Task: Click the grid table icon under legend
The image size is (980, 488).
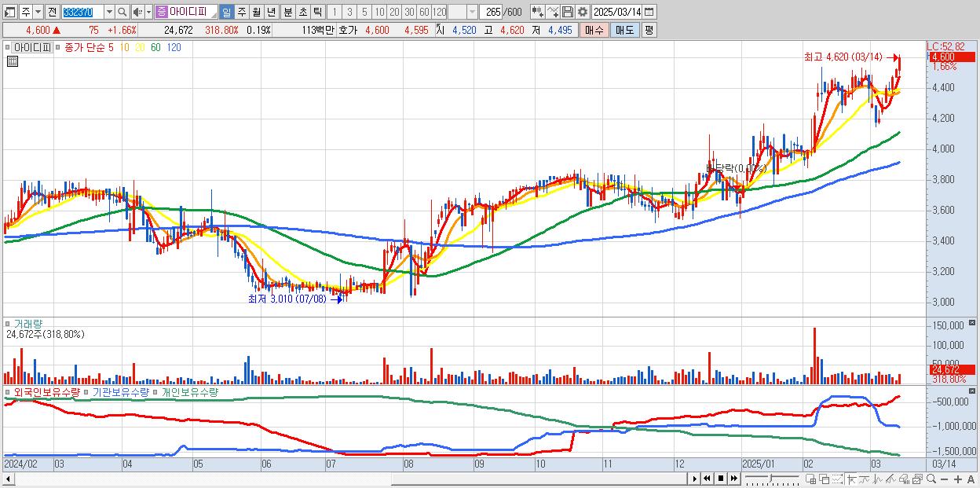Action: pyautogui.click(x=13, y=61)
